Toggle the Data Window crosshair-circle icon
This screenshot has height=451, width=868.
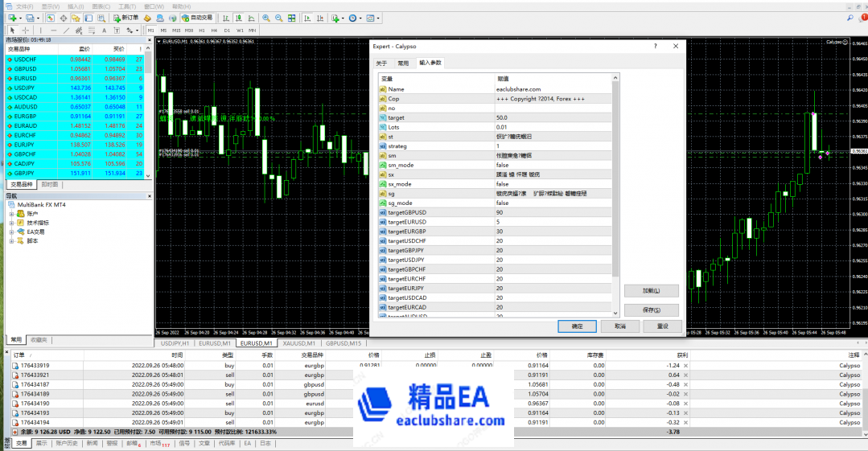click(x=63, y=18)
